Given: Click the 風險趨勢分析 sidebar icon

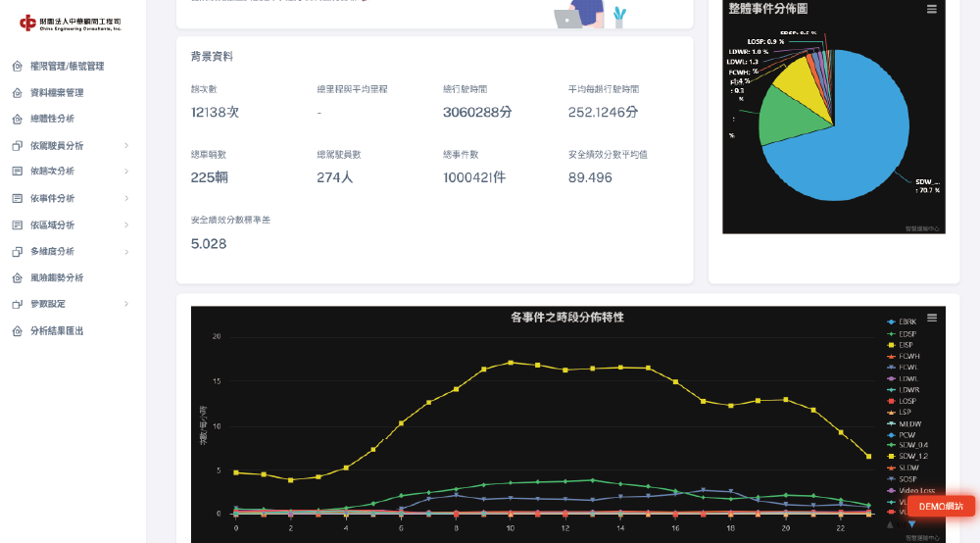Looking at the screenshot, I should (x=18, y=278).
